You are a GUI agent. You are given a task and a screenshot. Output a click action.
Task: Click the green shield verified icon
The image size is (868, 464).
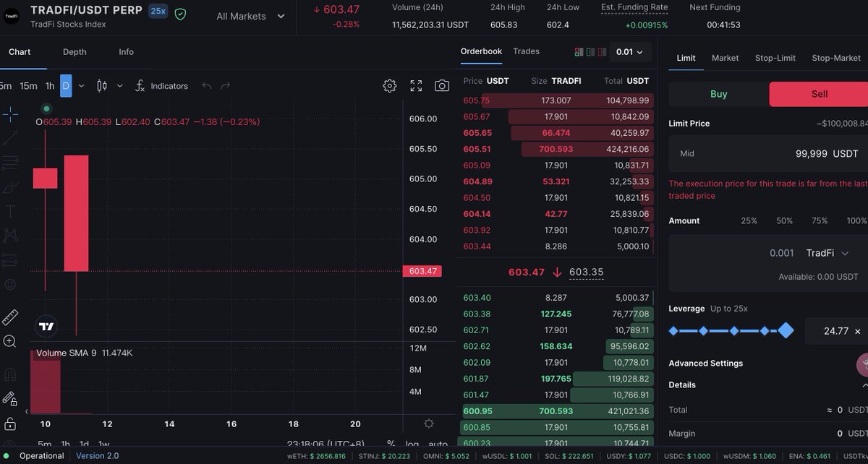click(x=180, y=14)
